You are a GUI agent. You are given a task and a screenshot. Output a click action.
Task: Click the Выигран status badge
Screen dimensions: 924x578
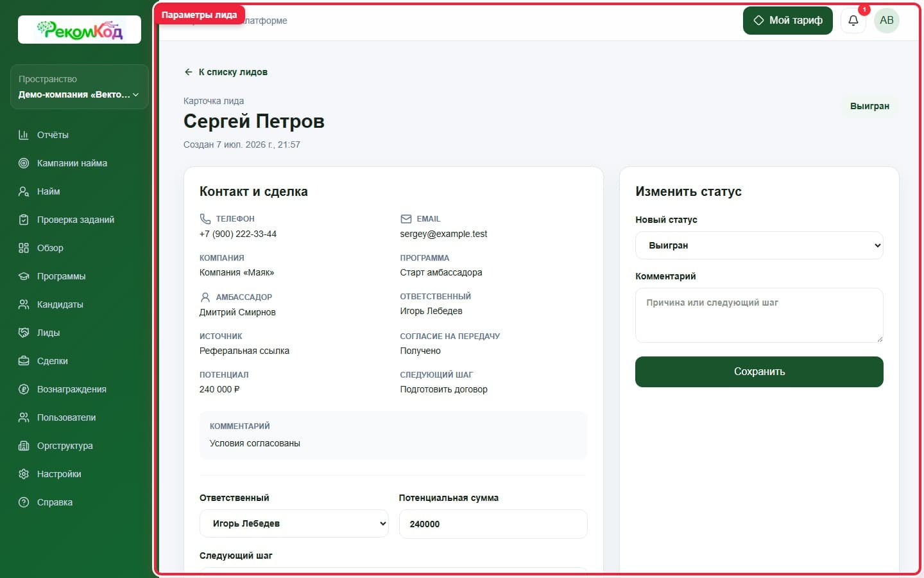tap(869, 106)
